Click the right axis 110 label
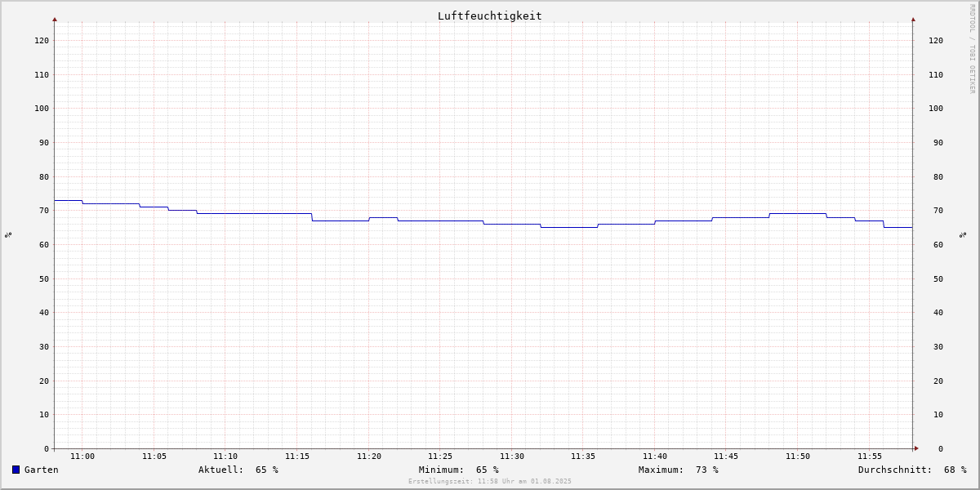 point(936,74)
